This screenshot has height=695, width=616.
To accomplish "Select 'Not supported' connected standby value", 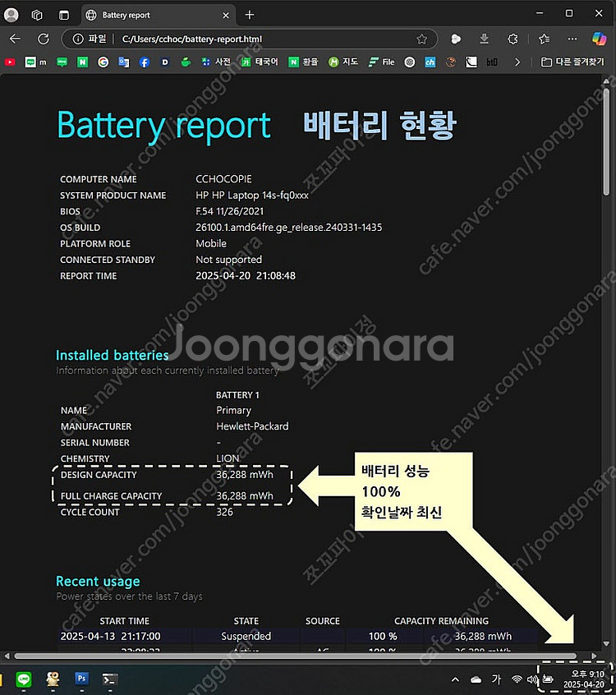I will pos(228,260).
